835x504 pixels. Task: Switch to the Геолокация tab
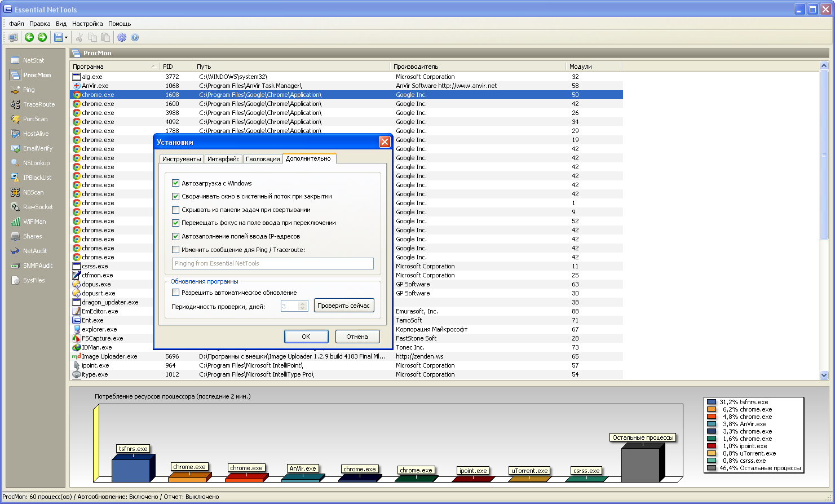263,159
